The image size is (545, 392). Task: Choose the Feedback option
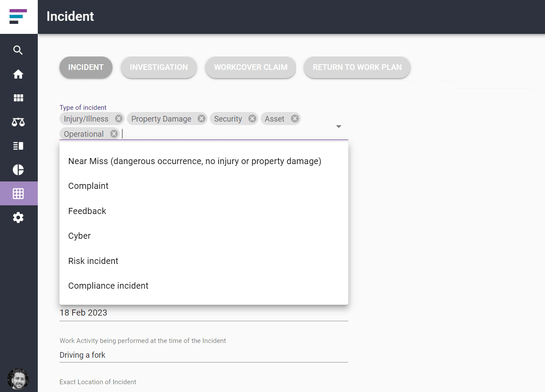(204, 211)
